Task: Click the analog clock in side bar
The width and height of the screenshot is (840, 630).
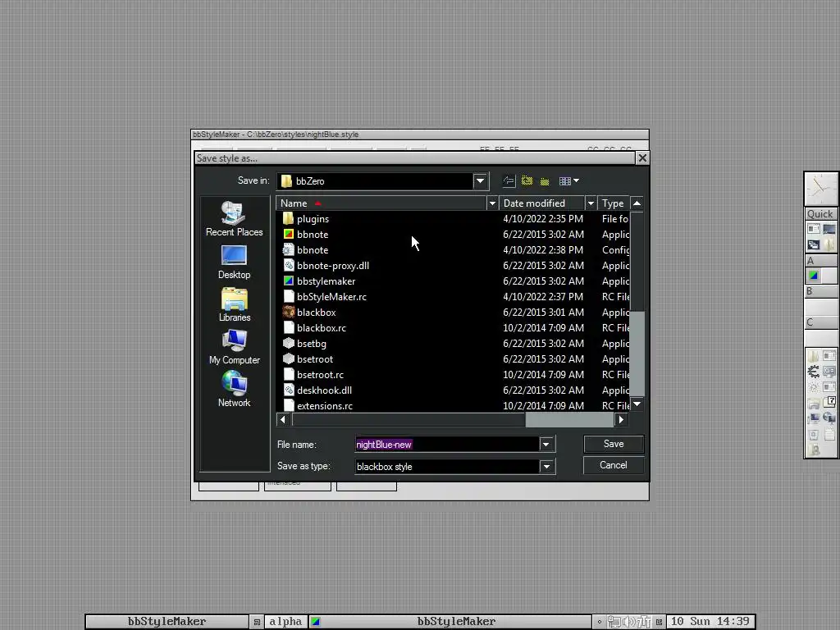Action: pyautogui.click(x=821, y=189)
